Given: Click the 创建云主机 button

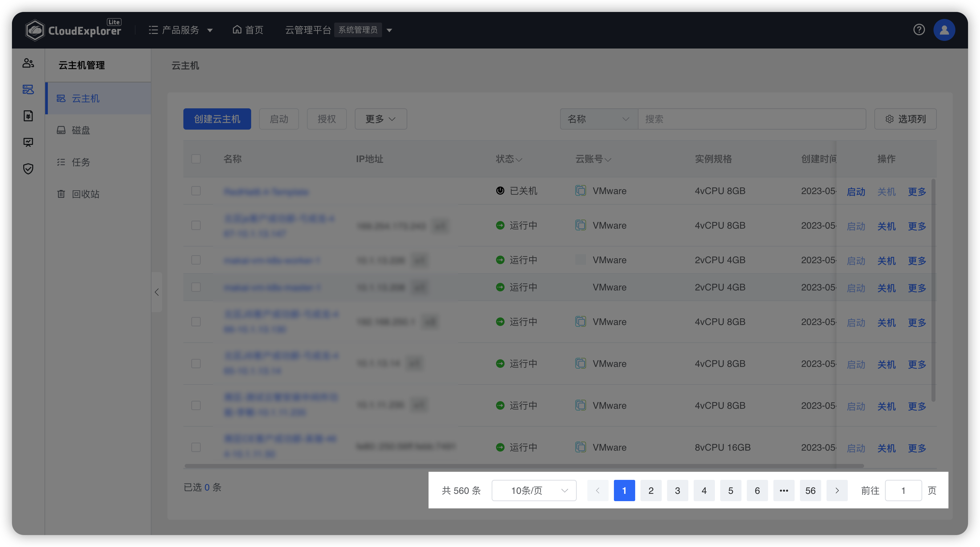Looking at the screenshot, I should [217, 119].
